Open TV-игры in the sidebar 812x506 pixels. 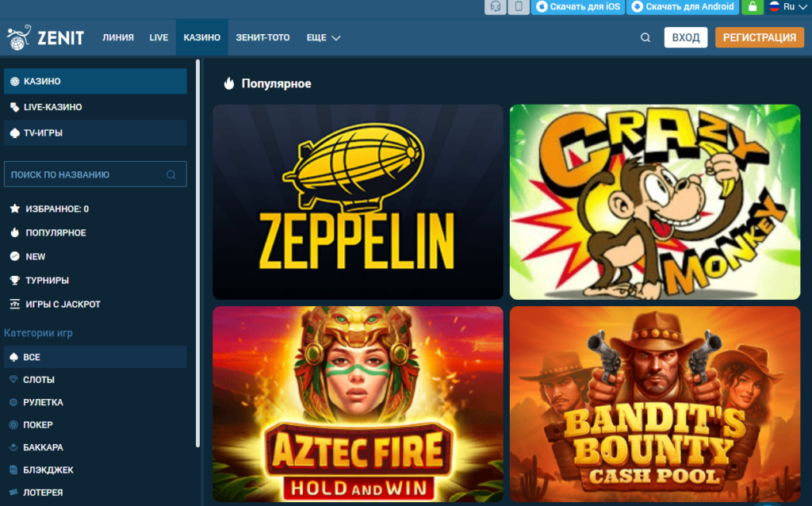point(95,133)
